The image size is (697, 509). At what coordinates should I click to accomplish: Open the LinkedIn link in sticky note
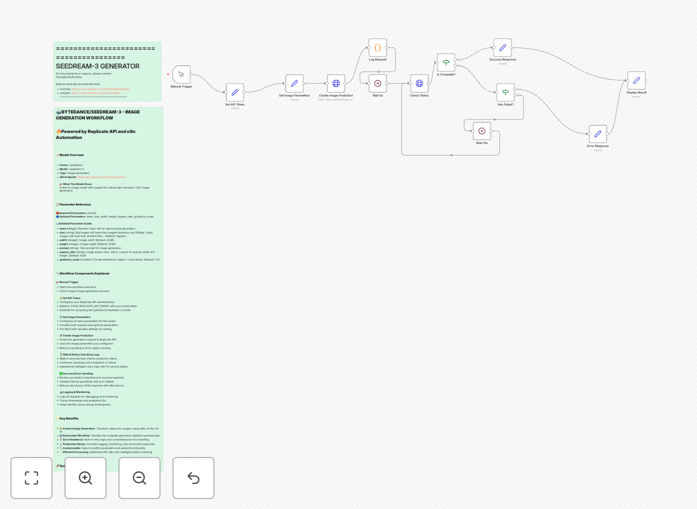coord(96,93)
